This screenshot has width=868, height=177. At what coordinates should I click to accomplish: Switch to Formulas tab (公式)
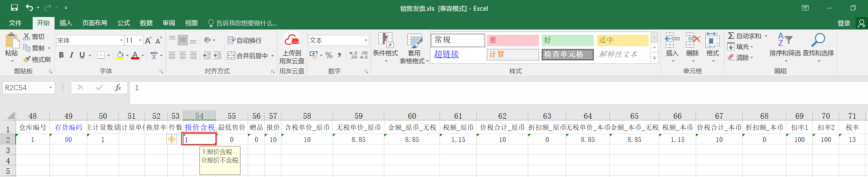124,23
